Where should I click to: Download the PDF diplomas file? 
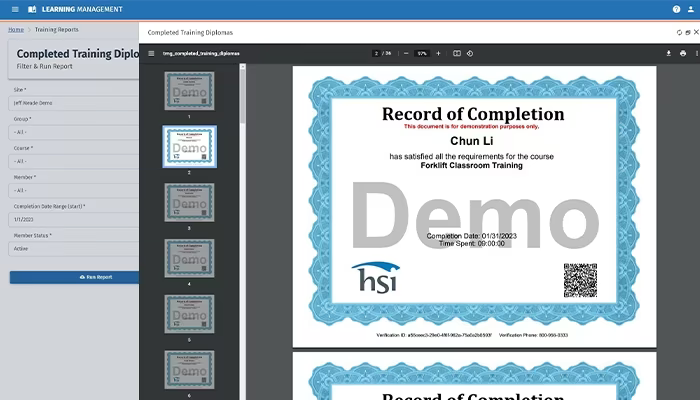click(x=668, y=54)
